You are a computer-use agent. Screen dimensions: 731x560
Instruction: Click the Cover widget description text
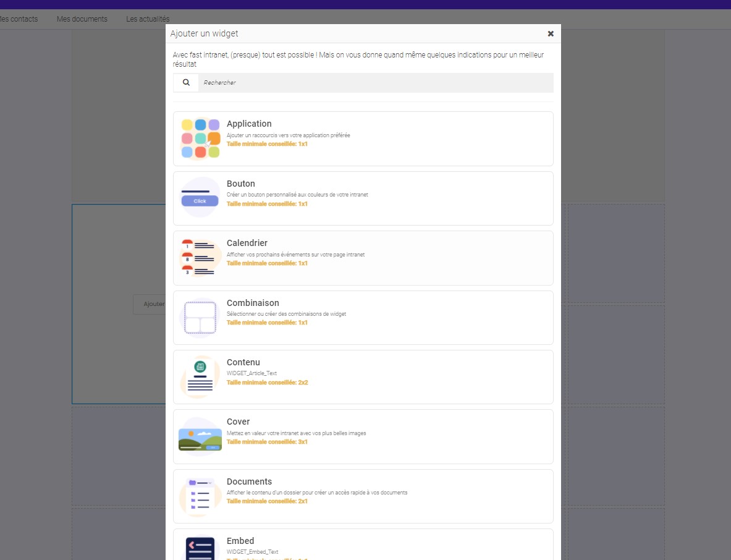296,433
